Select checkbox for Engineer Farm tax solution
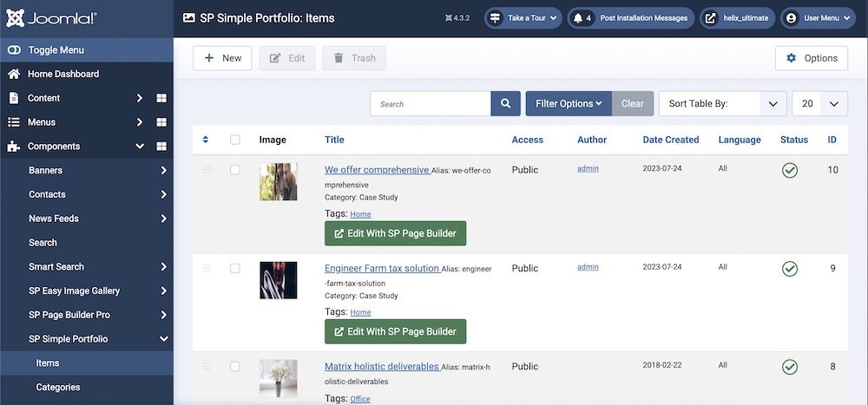 pos(235,269)
